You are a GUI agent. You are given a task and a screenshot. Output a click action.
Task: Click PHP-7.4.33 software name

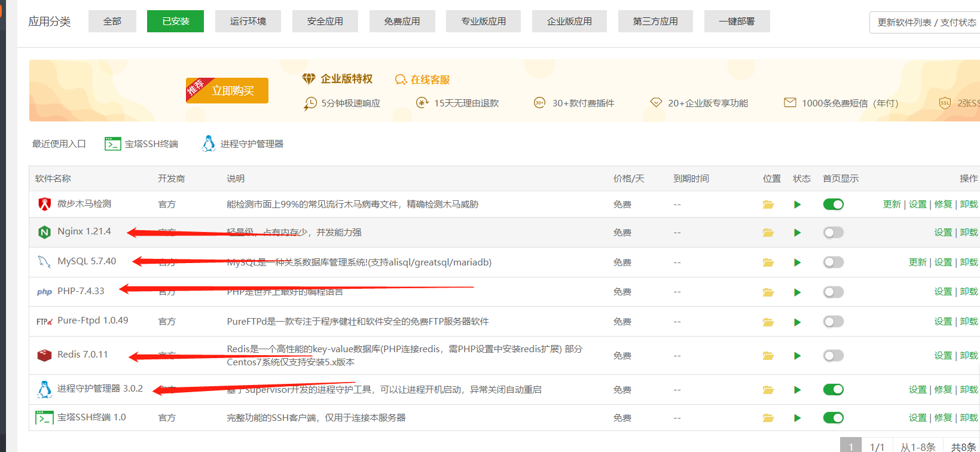pos(81,291)
